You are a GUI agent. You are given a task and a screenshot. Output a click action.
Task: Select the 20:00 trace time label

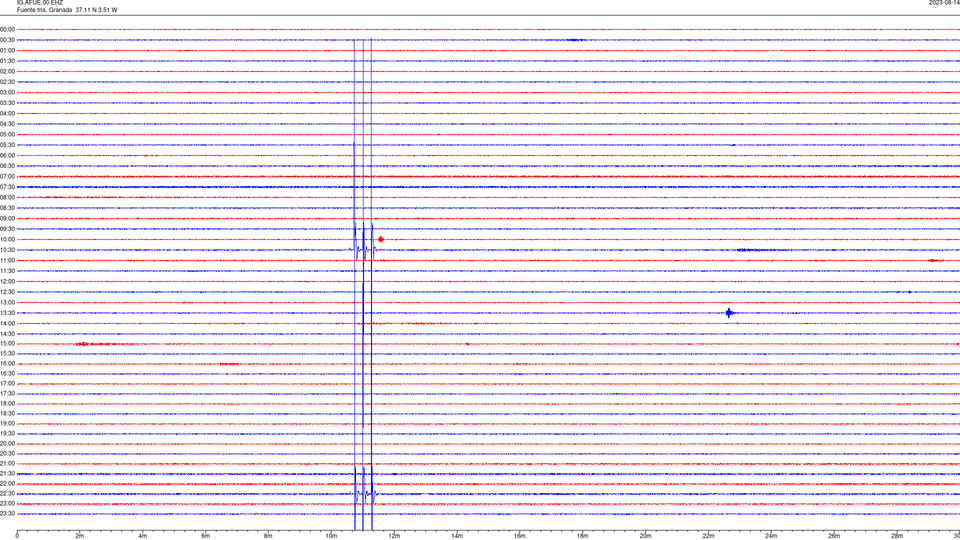click(7, 444)
